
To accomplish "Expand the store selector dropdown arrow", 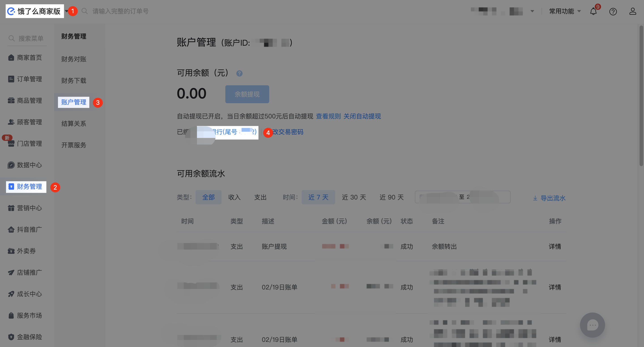I will click(x=532, y=11).
